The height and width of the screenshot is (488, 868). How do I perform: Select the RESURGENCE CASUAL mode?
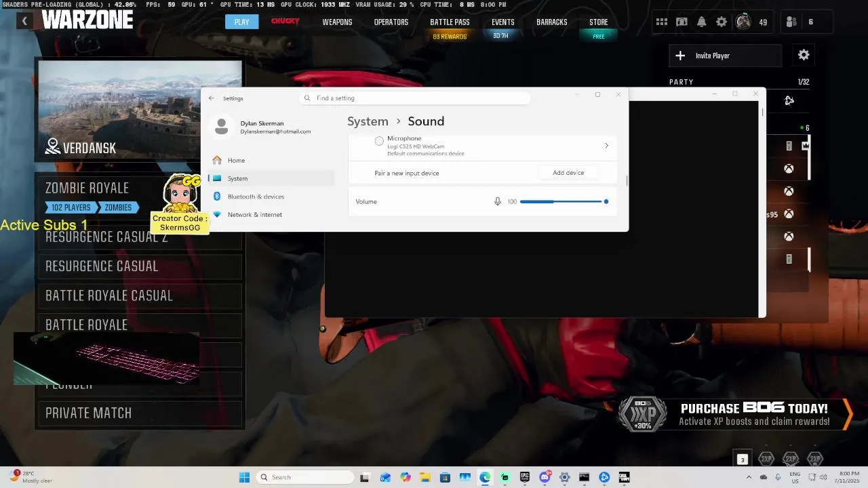click(x=138, y=266)
